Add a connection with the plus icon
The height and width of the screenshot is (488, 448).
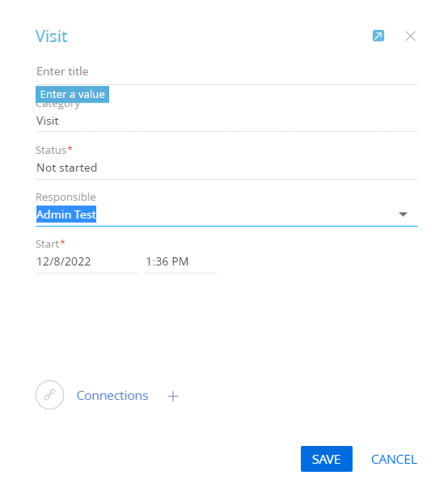click(x=173, y=397)
